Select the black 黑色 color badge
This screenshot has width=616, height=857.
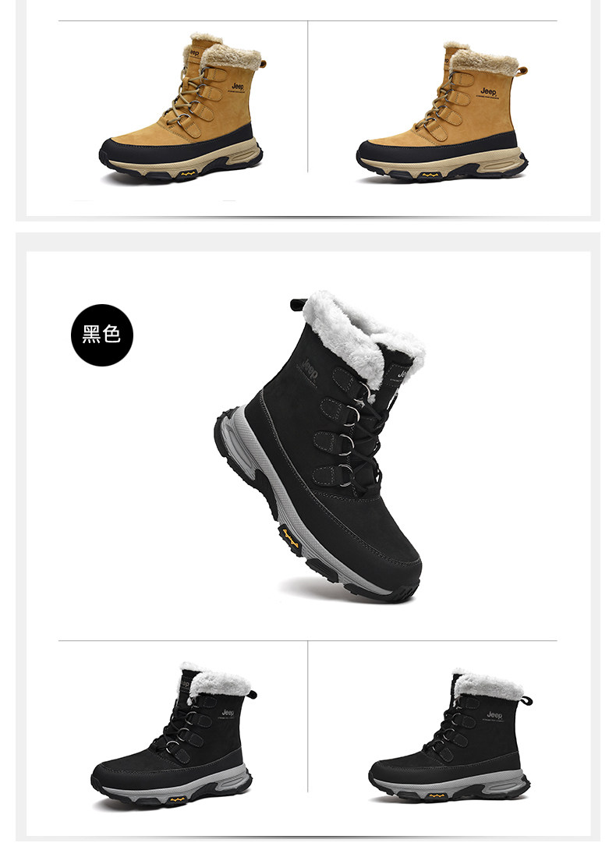coord(101,335)
